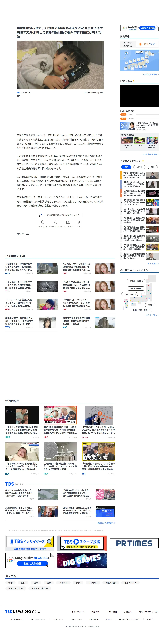164x644 pixels.
Task: Select the 暮らし・マネー category chip
Action: pyautogui.click(x=16, y=589)
